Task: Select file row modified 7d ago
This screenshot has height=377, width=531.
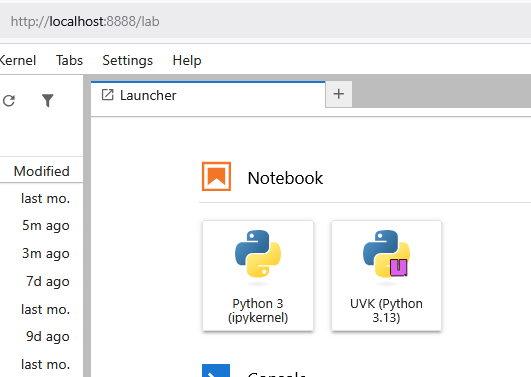Action: (41, 281)
